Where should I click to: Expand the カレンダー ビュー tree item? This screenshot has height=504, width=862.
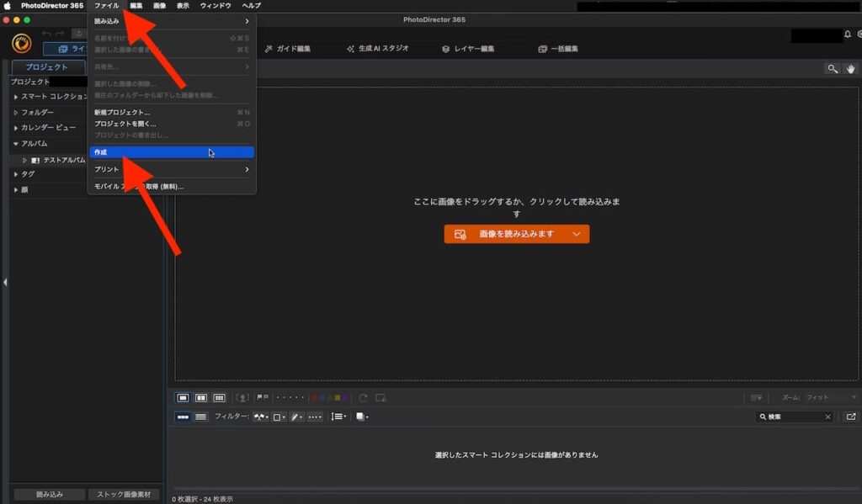16,128
